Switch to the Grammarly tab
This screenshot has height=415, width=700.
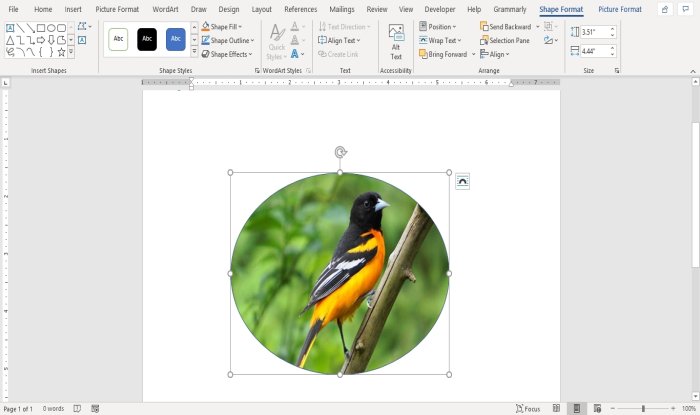pos(510,9)
